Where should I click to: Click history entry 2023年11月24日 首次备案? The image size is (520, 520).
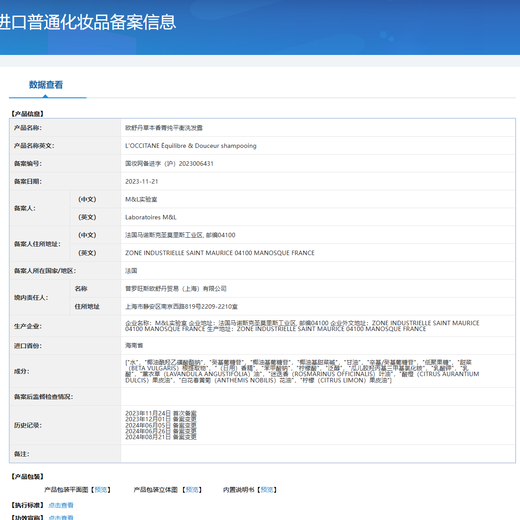point(161,413)
